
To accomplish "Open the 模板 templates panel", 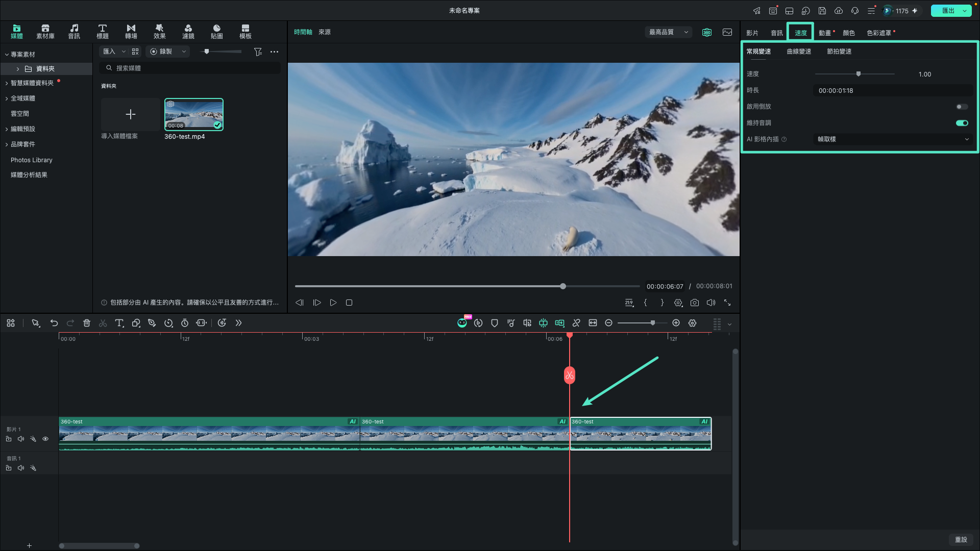I will click(x=246, y=32).
